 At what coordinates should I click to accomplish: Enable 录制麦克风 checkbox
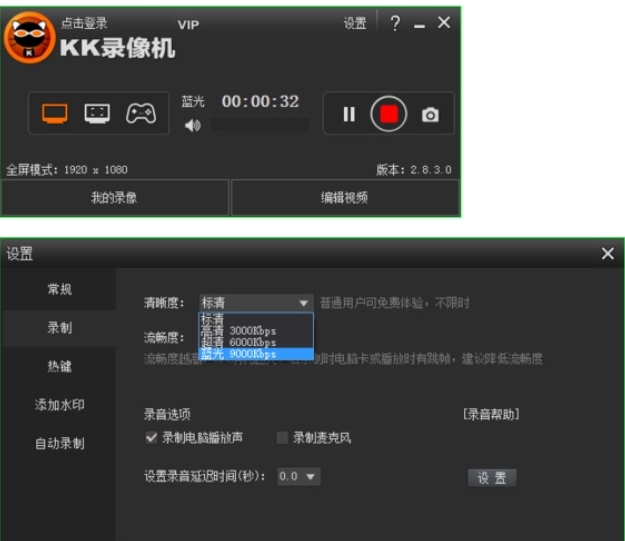pyautogui.click(x=282, y=438)
